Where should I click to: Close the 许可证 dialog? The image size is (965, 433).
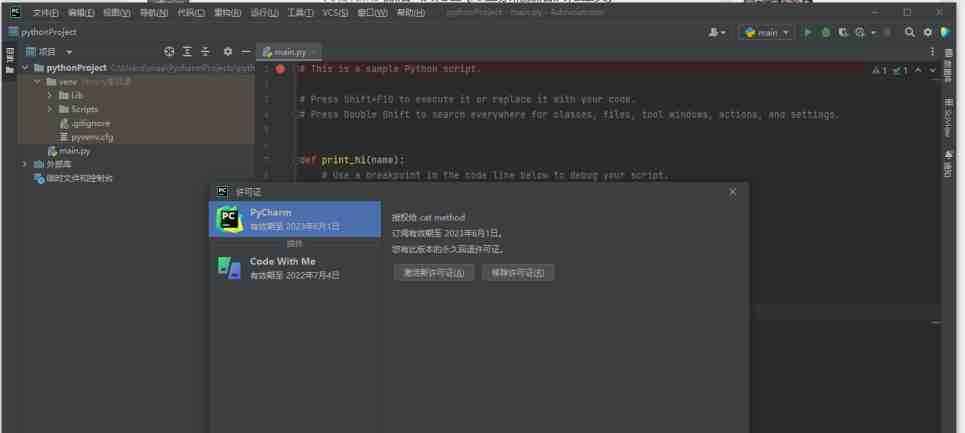(732, 192)
